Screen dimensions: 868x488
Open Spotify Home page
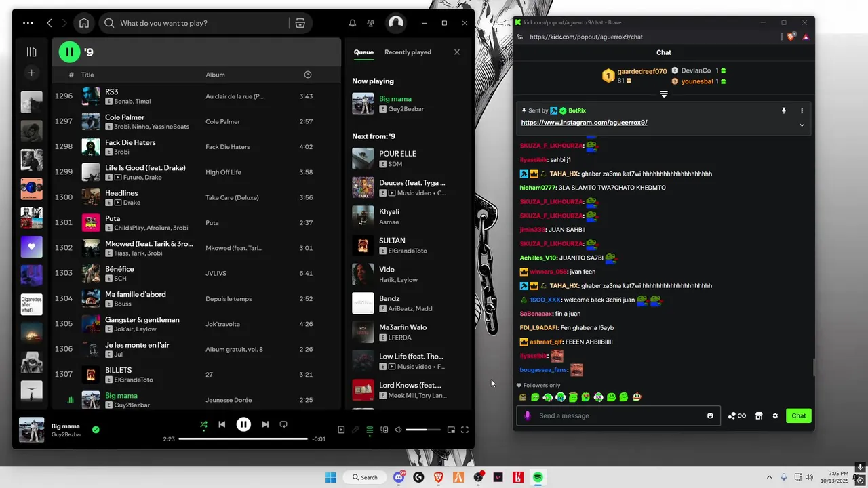84,23
